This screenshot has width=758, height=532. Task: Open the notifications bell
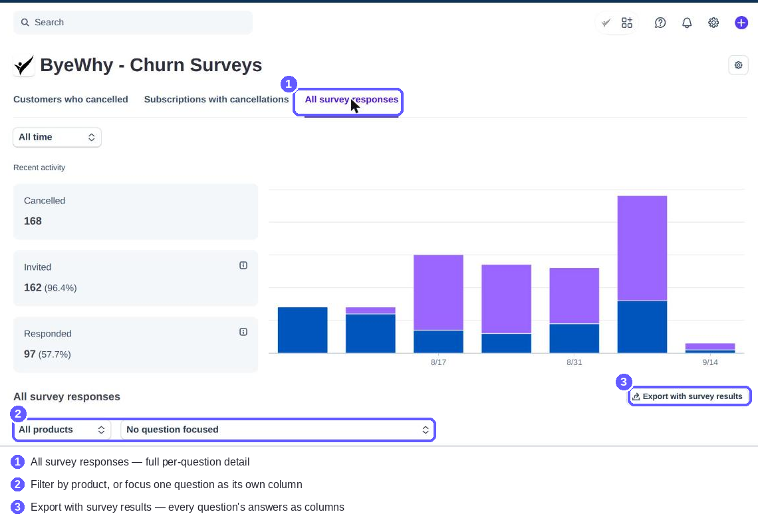(687, 23)
